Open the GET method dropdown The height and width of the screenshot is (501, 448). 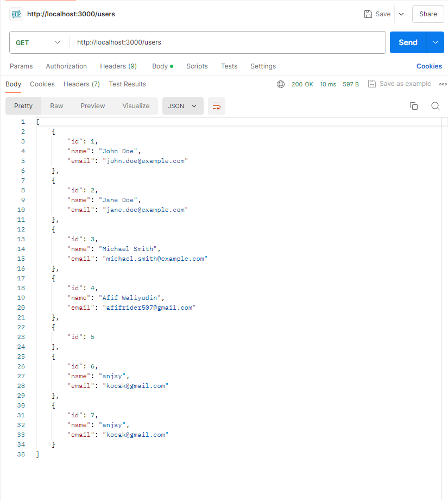point(38,42)
